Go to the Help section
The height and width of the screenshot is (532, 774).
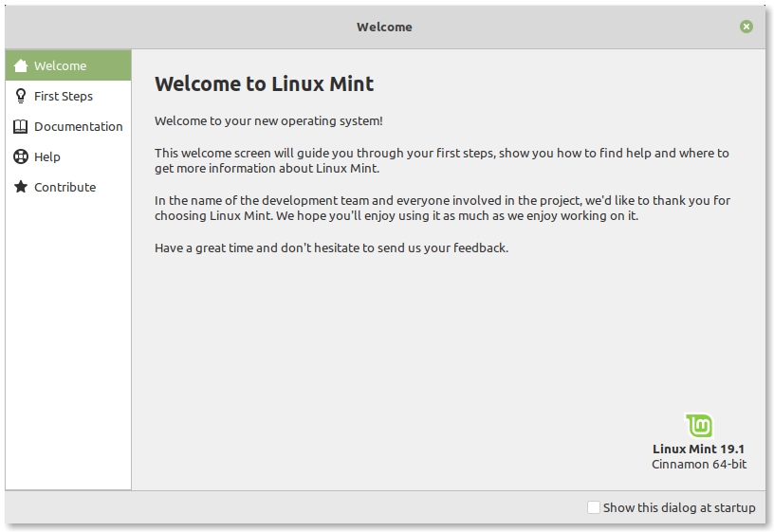point(47,156)
